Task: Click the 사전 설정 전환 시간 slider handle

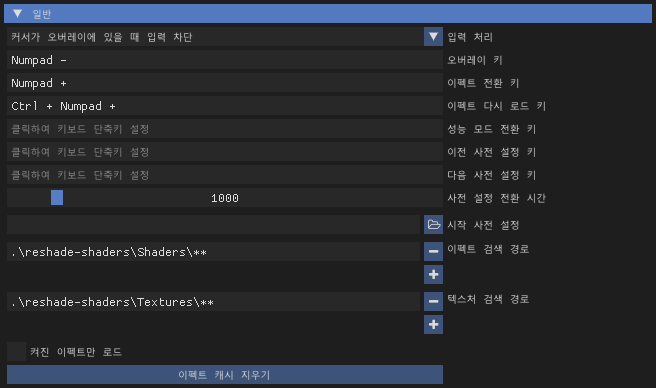Action: pyautogui.click(x=57, y=198)
